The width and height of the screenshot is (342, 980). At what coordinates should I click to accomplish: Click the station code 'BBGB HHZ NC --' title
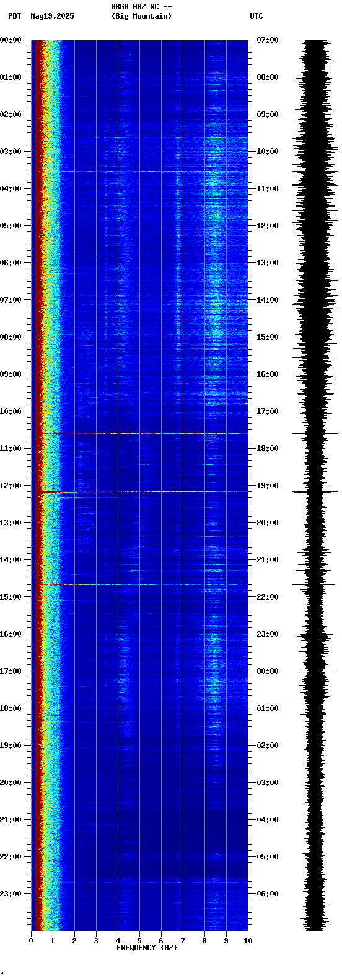(x=141, y=6)
